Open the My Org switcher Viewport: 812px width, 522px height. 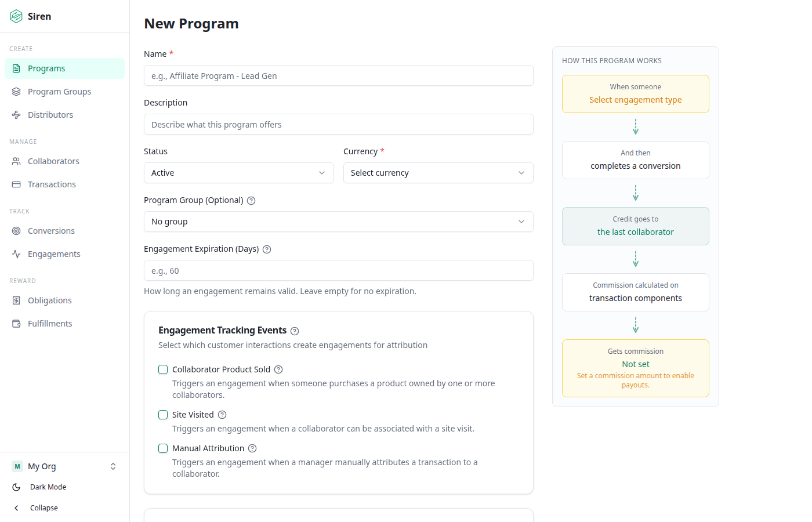click(64, 466)
